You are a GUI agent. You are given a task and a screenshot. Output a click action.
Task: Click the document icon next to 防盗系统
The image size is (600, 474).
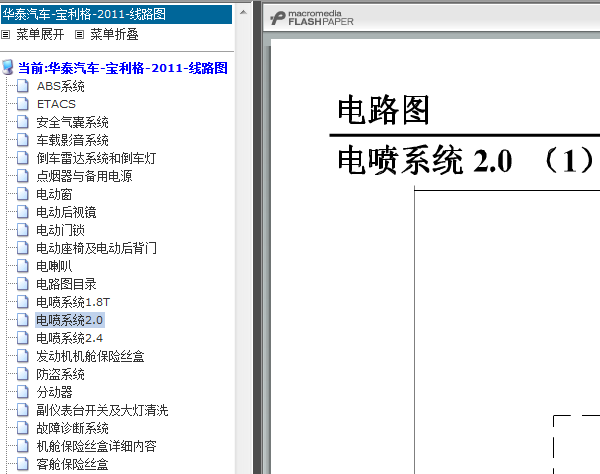click(23, 374)
